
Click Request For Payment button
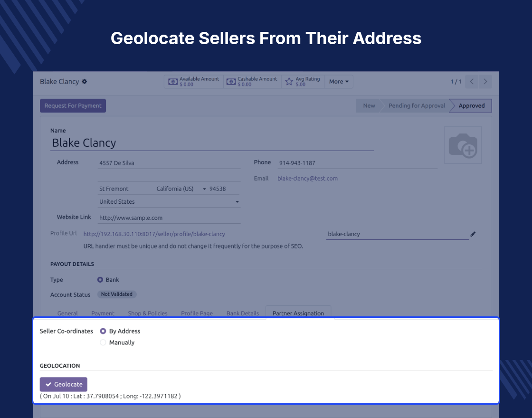(73, 105)
